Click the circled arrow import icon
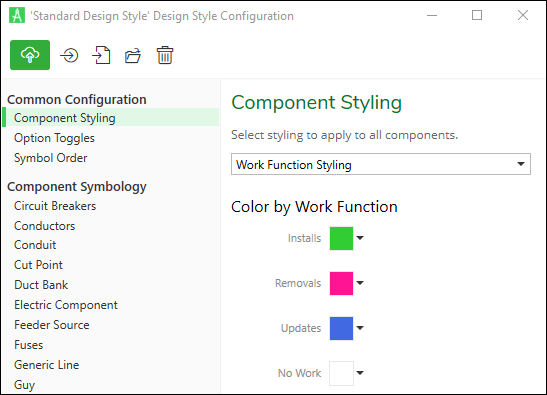Viewport: 547px width, 395px height. click(69, 55)
